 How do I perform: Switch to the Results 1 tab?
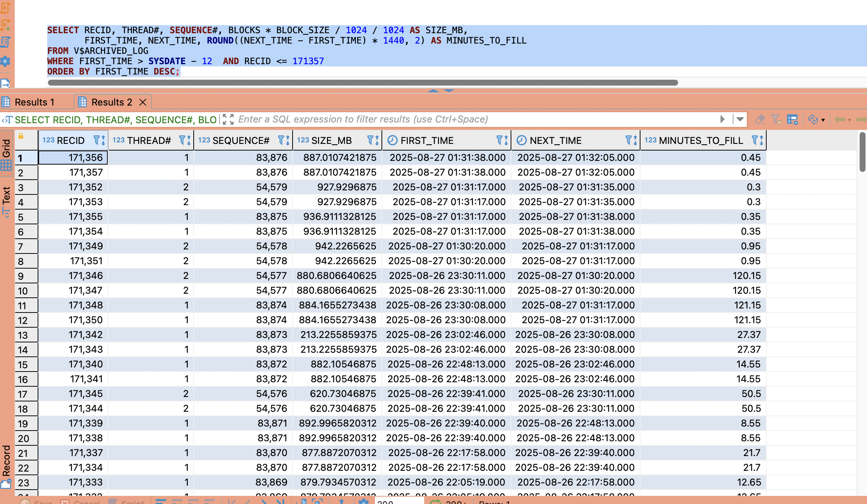point(34,102)
